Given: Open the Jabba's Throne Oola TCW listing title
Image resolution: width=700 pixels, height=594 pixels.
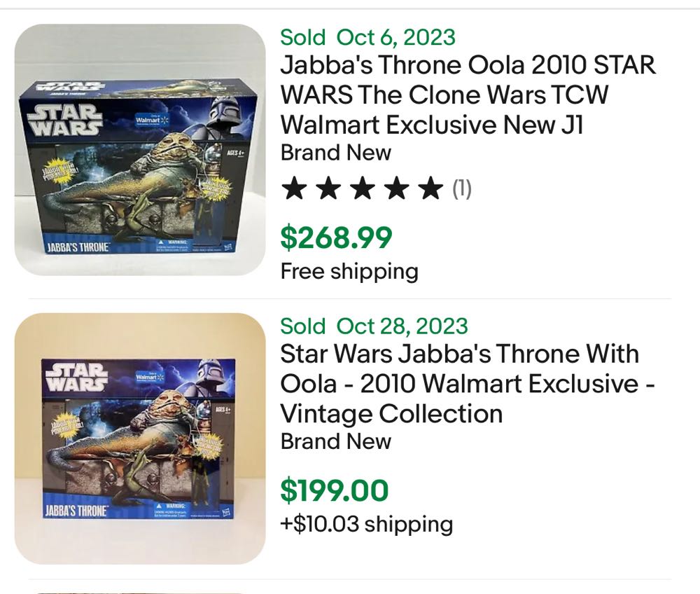Looking at the screenshot, I should point(468,95).
